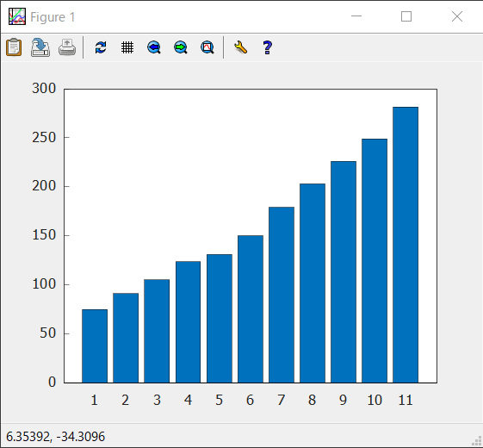Screen dimensions: 483x448
Task: Click the bar labeled 1
Action: [95, 346]
